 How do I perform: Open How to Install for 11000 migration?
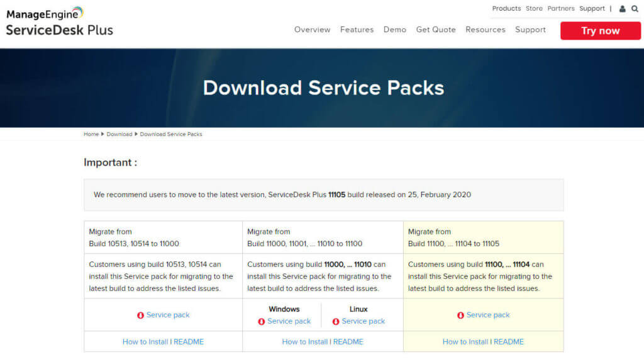tap(145, 342)
